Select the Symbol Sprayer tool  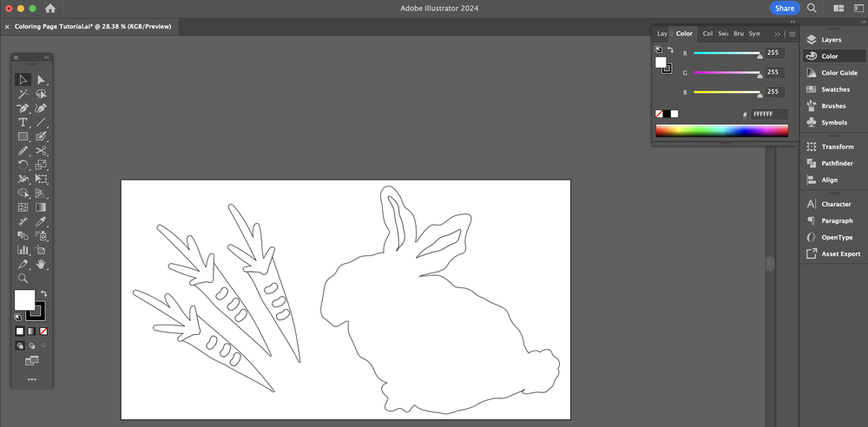(x=41, y=235)
